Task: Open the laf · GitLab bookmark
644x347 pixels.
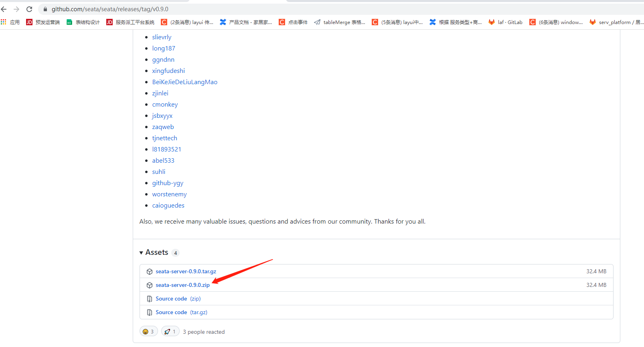Action: click(505, 22)
